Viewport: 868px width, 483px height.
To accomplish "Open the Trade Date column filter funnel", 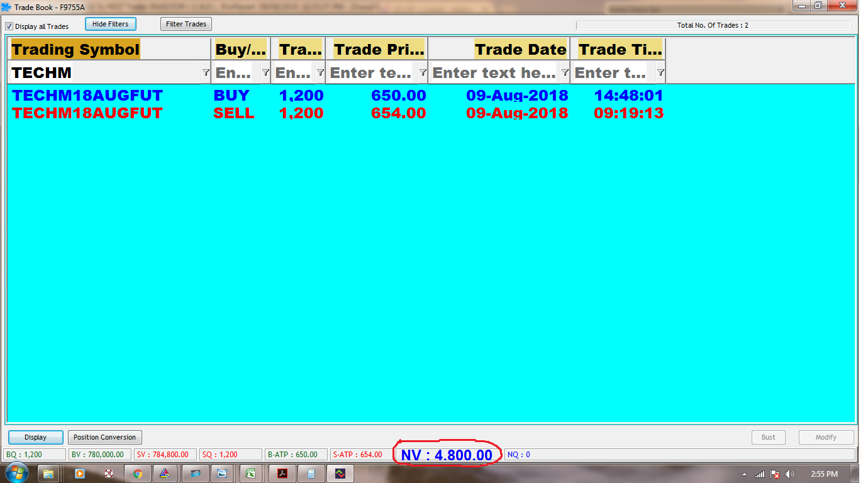I will (x=565, y=73).
